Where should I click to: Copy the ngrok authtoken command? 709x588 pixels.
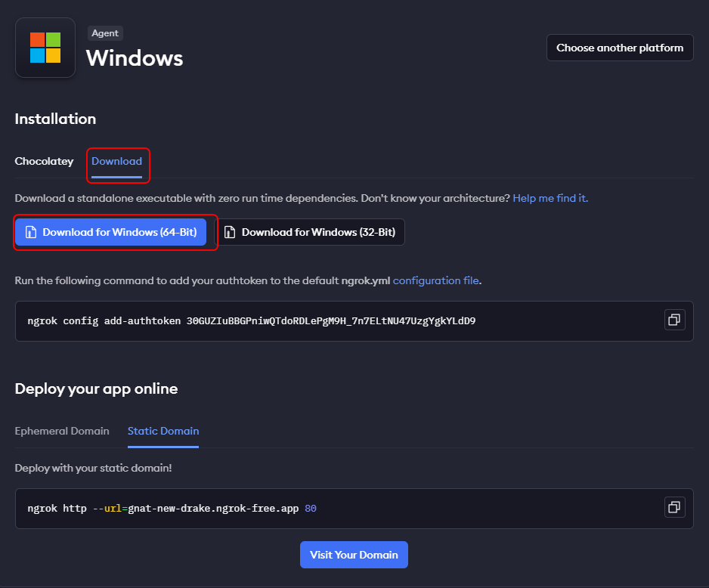tap(674, 320)
